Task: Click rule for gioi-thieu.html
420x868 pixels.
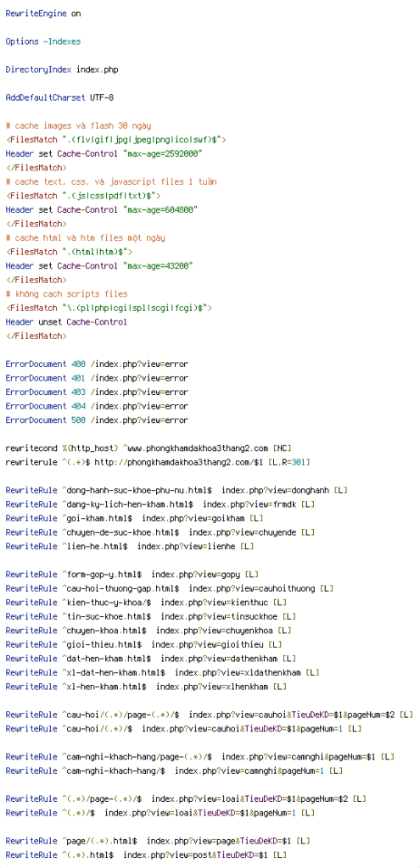Action: [144, 644]
